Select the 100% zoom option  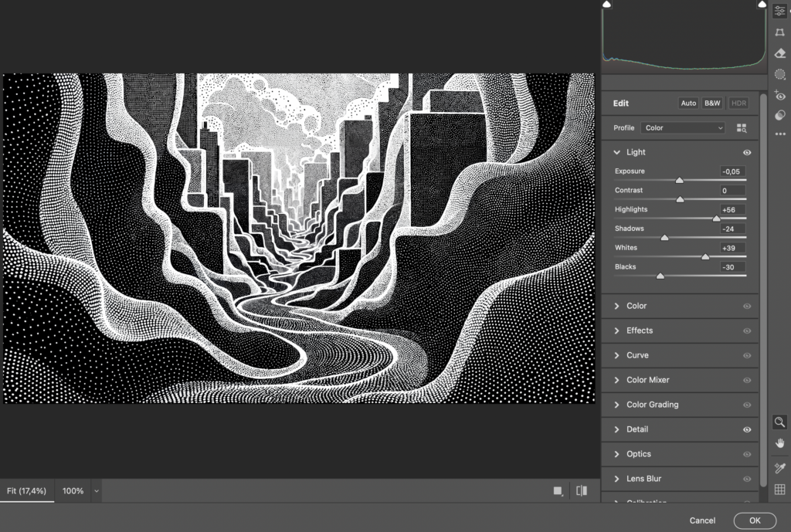[x=73, y=491]
